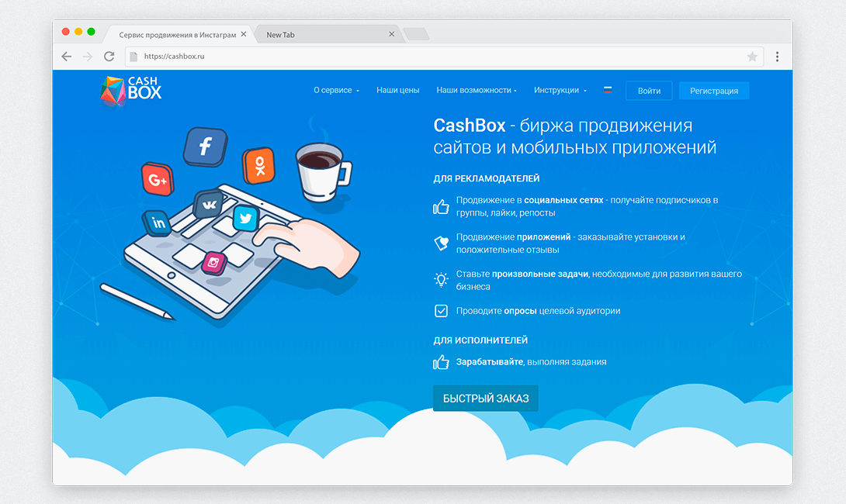Click the page icon in the address bar
The height and width of the screenshot is (504, 846).
pyautogui.click(x=133, y=57)
